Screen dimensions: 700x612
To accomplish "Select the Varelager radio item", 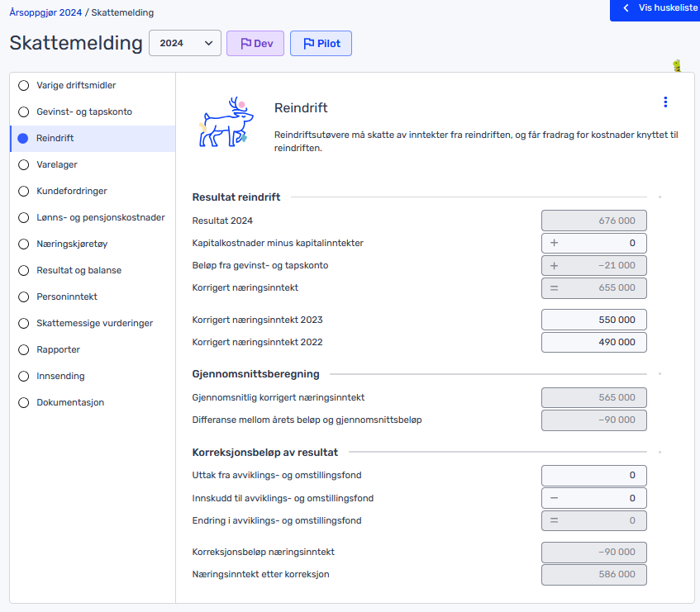I will click(24, 164).
